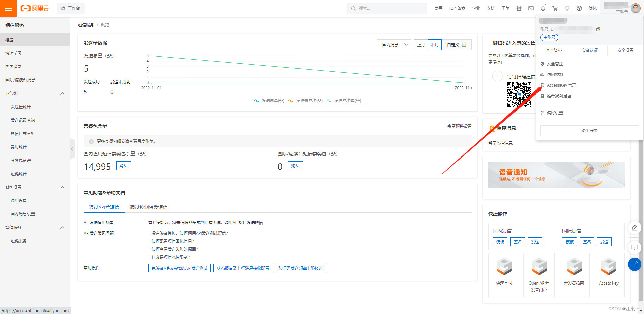Open 签名 under 国际短信 quick actions
This screenshot has width=644, height=314.
(x=587, y=242)
